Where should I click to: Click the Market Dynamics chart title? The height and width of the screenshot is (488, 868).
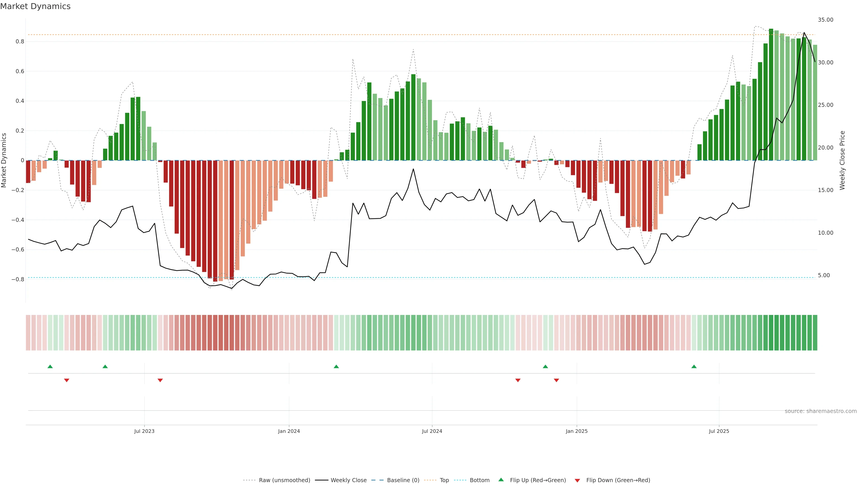click(35, 6)
